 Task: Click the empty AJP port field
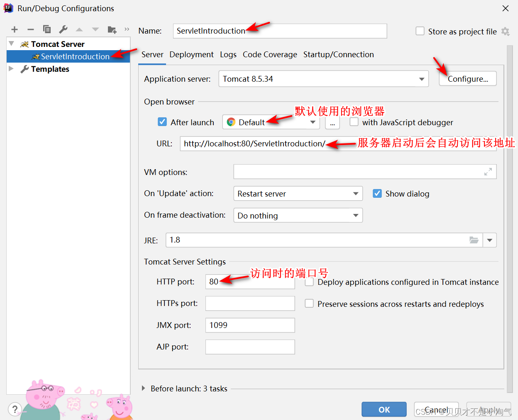click(250, 347)
